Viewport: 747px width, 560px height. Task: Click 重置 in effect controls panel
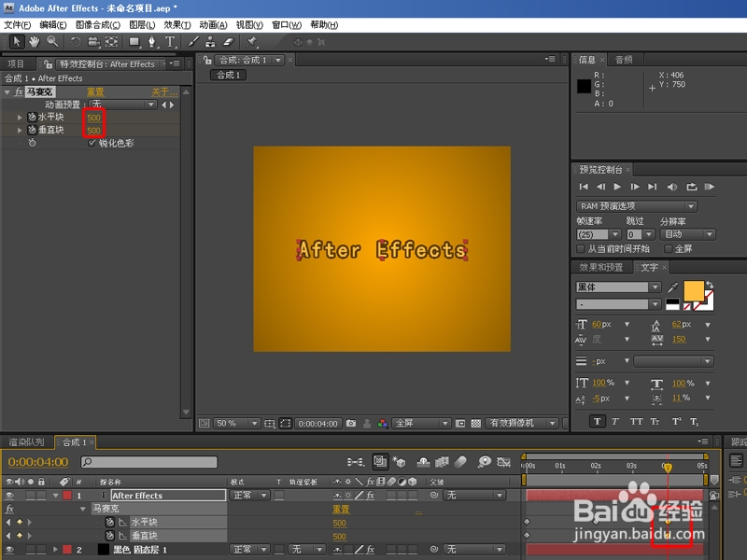click(95, 91)
